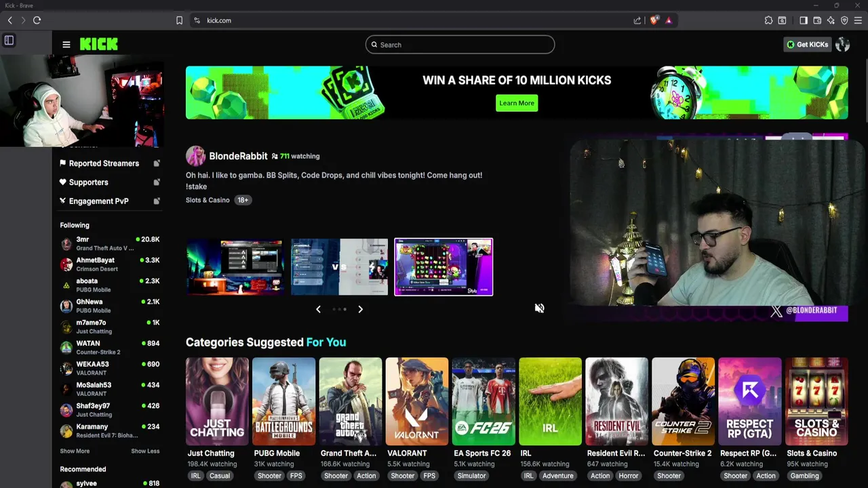
Task: Open BlondeRabbit channel name link
Action: tap(238, 156)
